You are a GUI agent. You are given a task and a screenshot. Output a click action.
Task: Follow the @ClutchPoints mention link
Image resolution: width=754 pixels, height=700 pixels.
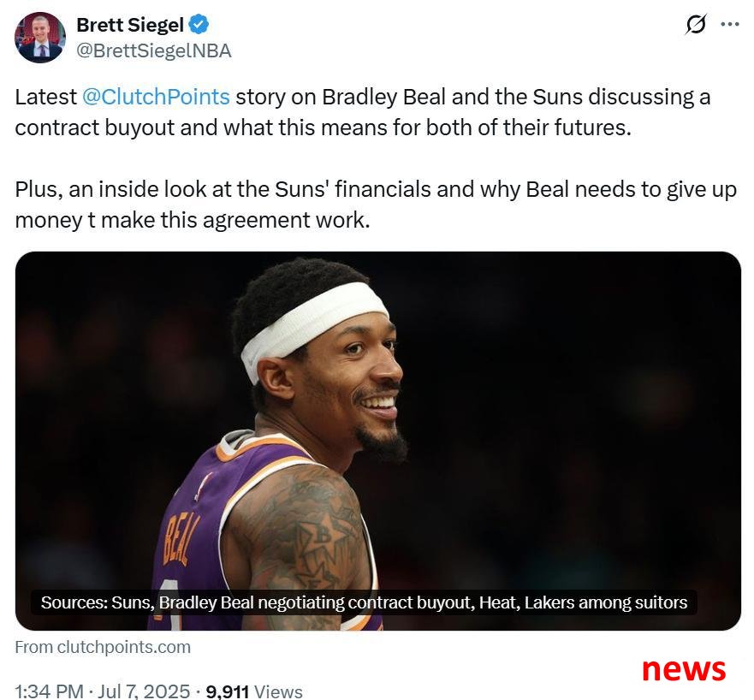(156, 97)
